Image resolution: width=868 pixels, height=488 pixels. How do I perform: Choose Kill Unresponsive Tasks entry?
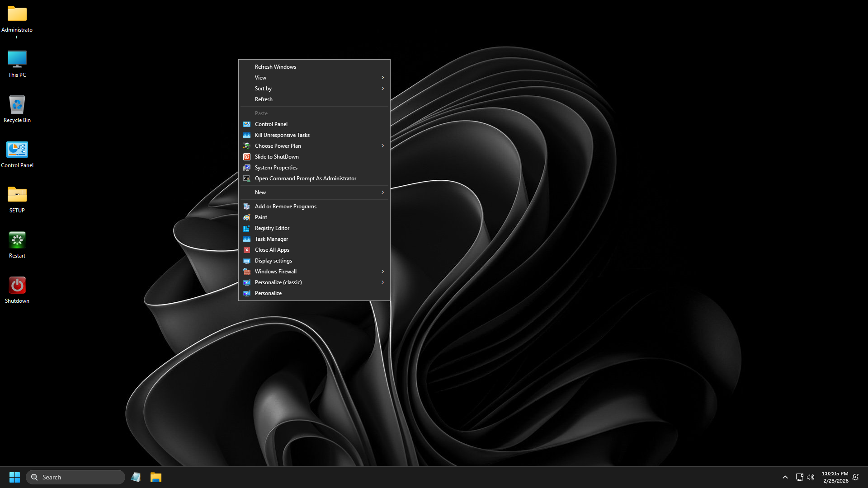tap(314, 135)
